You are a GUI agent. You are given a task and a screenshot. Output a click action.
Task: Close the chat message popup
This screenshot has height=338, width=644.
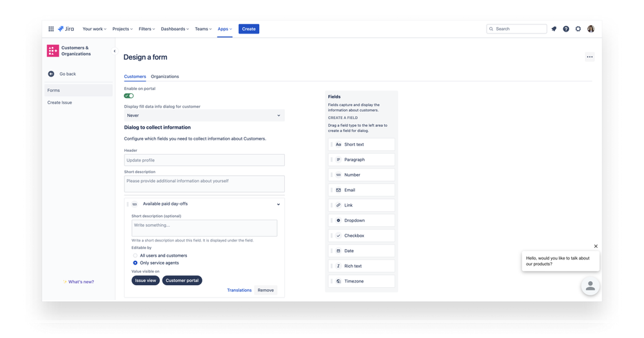596,246
